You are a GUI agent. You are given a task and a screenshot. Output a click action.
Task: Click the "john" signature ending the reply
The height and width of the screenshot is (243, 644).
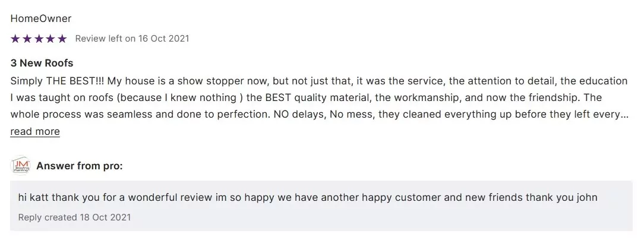[586, 198]
